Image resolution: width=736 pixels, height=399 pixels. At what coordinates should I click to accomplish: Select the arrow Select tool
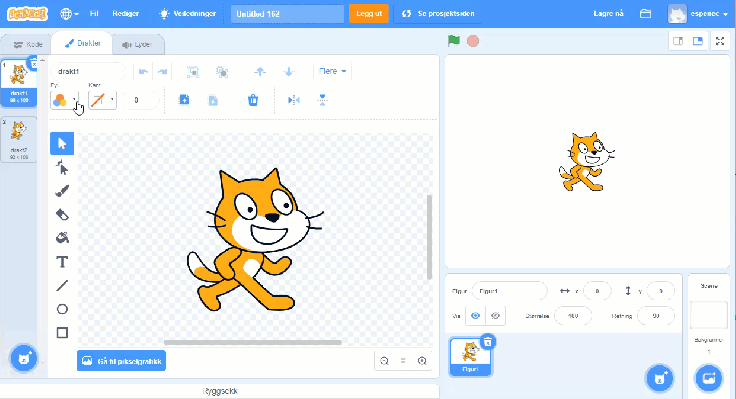62,143
